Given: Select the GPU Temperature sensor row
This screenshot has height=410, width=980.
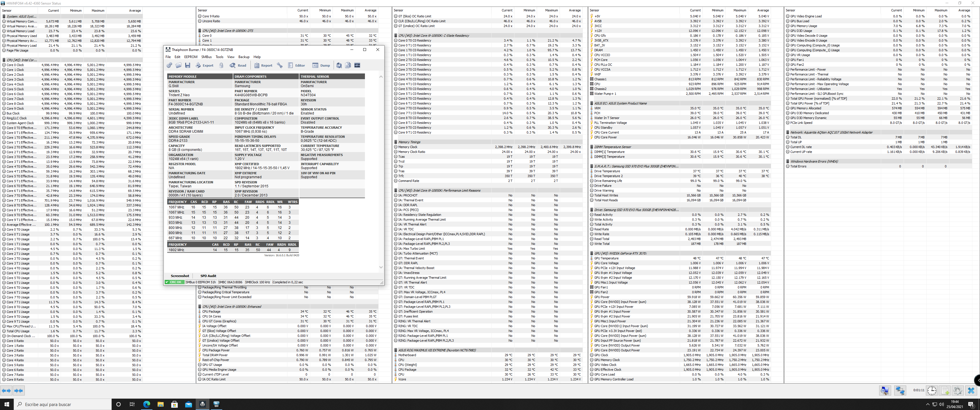Looking at the screenshot, I should pos(681,258).
